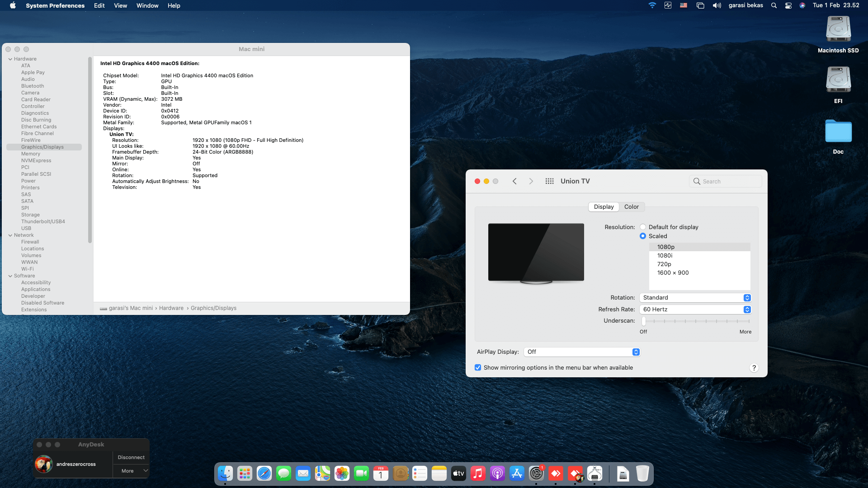This screenshot has height=488, width=868.
Task: Select the Scaled resolution option
Action: tap(643, 236)
